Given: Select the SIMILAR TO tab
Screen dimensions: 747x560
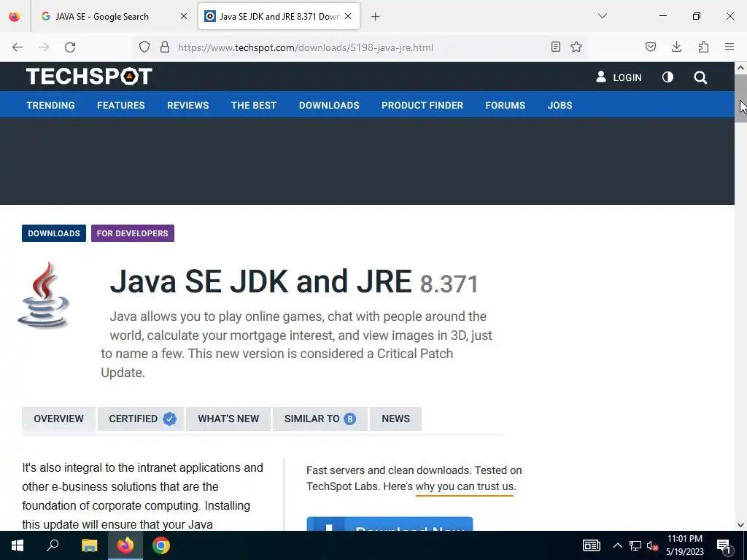Looking at the screenshot, I should [320, 419].
